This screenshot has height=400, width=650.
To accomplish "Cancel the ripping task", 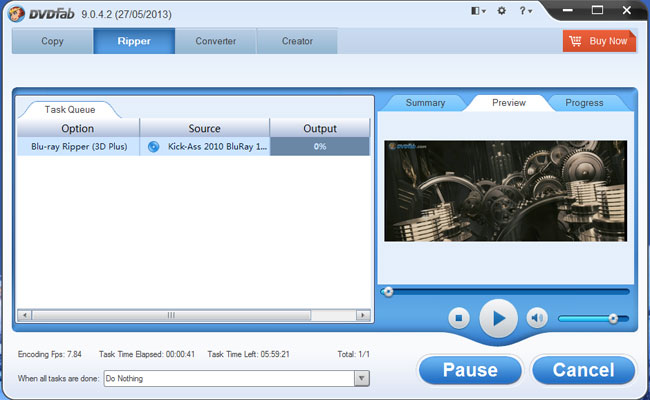I will pos(583,370).
